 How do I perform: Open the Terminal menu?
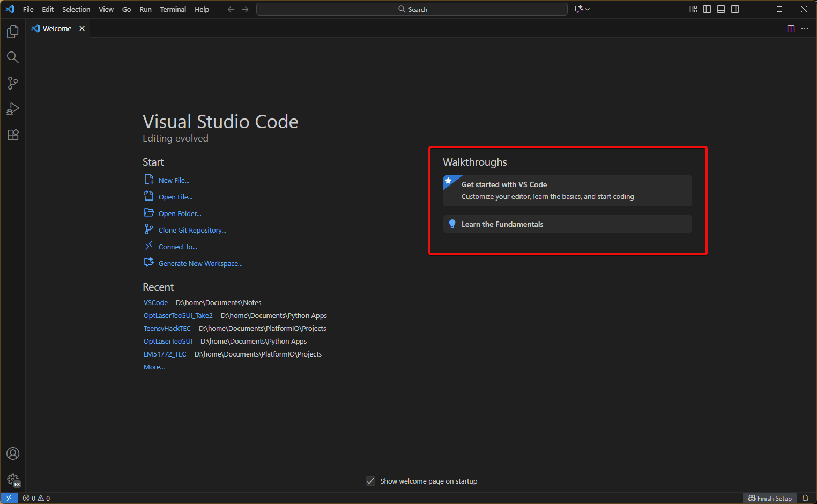pos(173,9)
